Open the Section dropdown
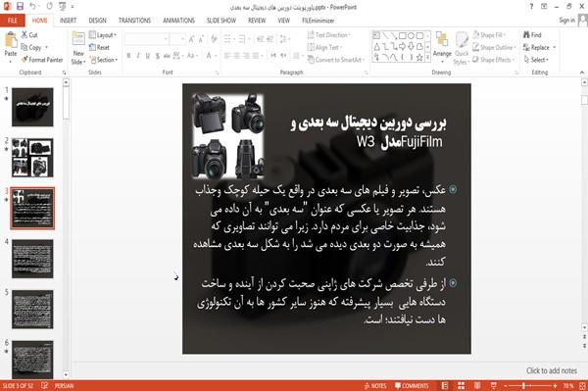This screenshot has width=588, height=391. (x=104, y=60)
